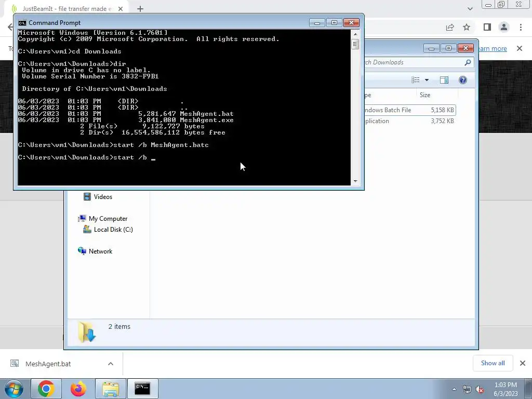Click the Downloads folder icon in details pane
532x399 pixels.
(87, 332)
